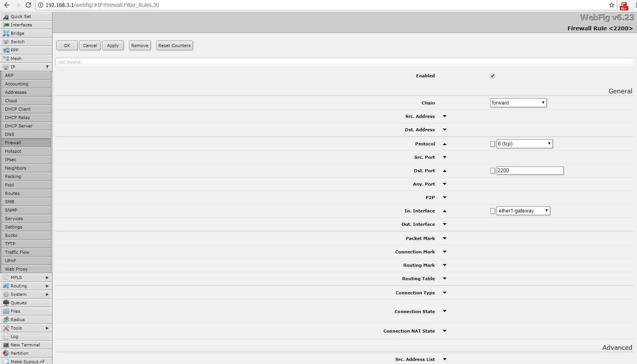Expand the Packet Mark field

coord(444,238)
